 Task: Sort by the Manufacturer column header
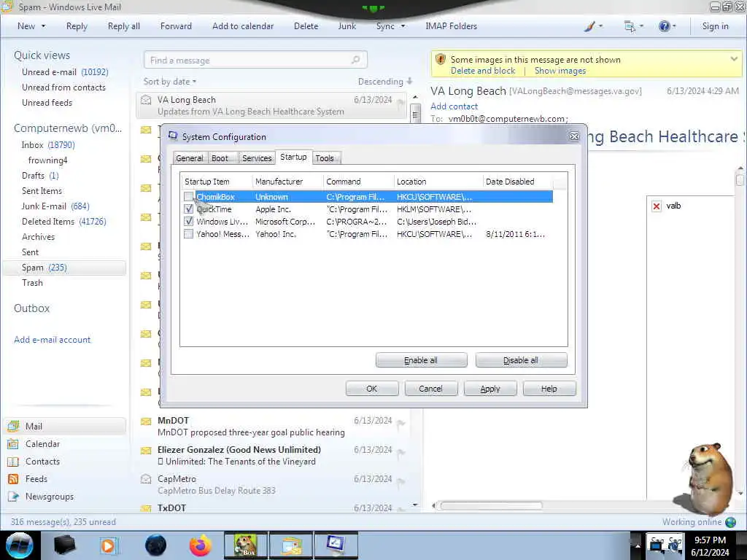coord(287,182)
